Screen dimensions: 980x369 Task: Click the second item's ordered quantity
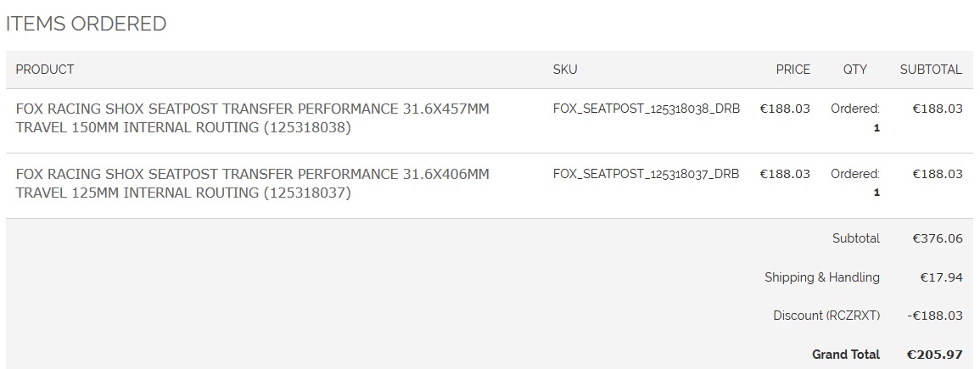[x=876, y=193]
